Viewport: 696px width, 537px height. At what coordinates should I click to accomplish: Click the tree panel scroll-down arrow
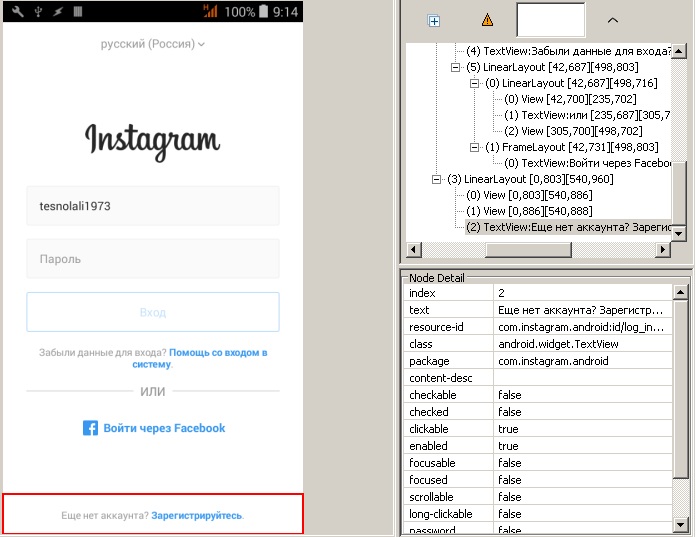point(678,233)
